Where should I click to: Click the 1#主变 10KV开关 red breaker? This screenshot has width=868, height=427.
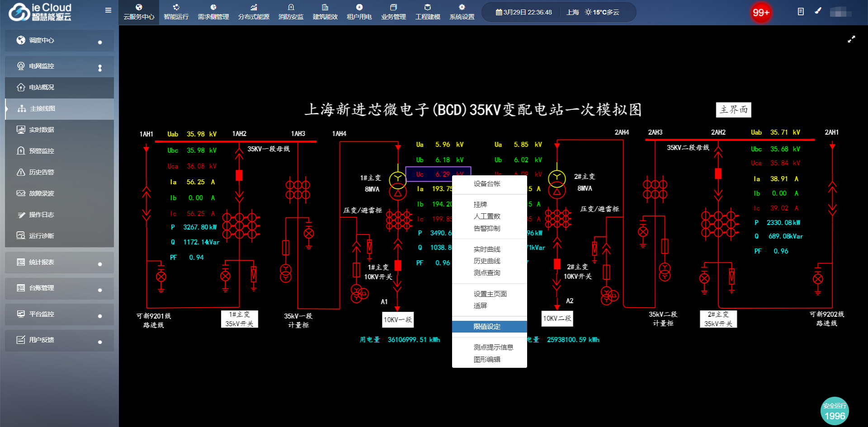(x=398, y=266)
